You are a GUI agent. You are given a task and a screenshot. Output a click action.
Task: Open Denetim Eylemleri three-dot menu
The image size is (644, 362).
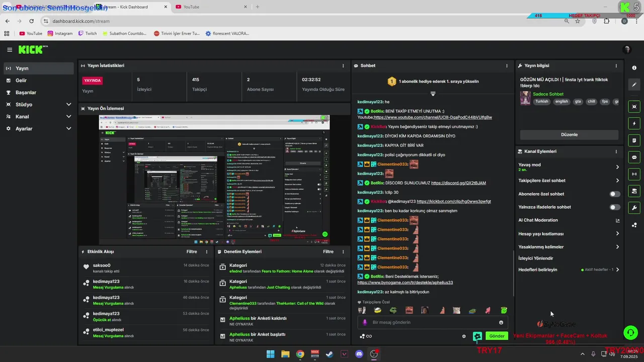tap(343, 252)
